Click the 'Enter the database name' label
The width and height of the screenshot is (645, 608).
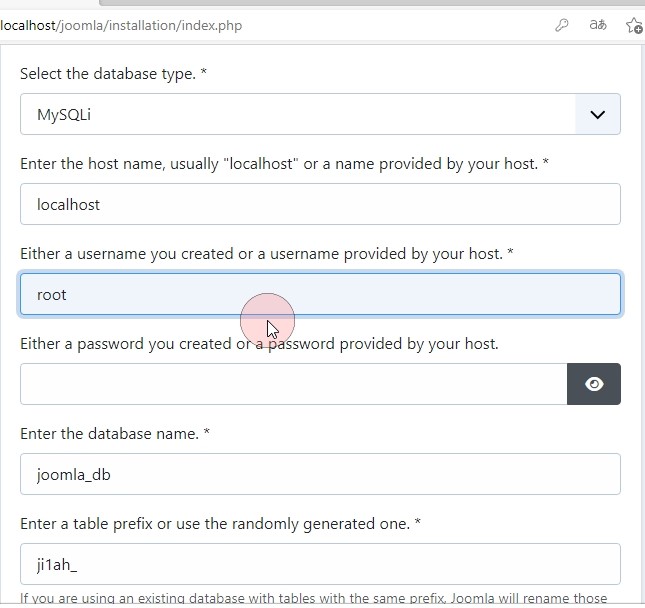[x=115, y=434]
